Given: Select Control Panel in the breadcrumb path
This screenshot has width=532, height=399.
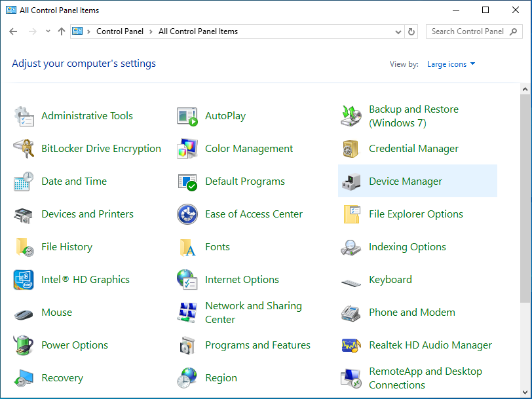Looking at the screenshot, I should coord(119,31).
